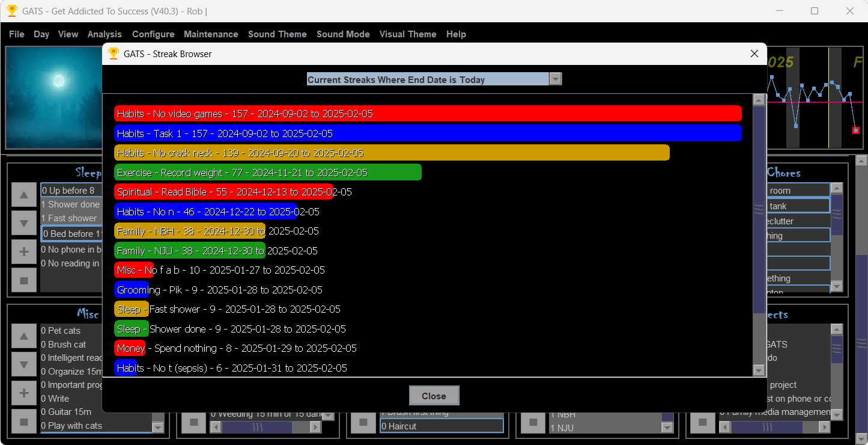Click the plus button in Misc panel
This screenshot has height=445, width=868.
point(24,393)
